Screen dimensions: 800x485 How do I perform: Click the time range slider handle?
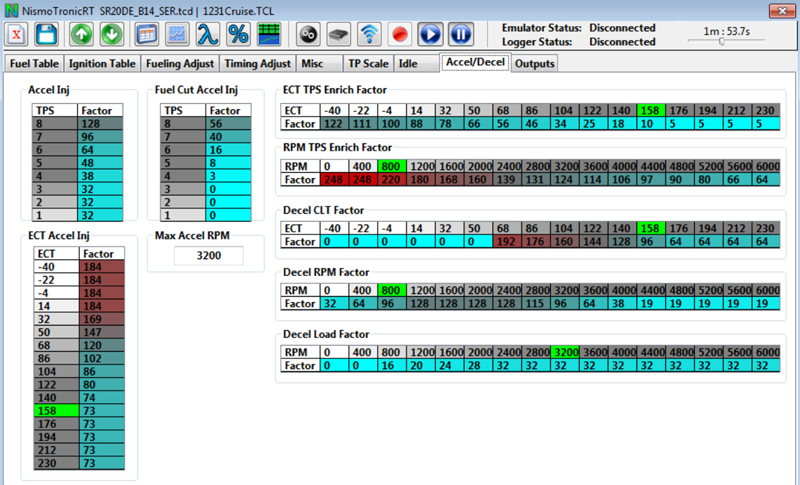pos(721,41)
